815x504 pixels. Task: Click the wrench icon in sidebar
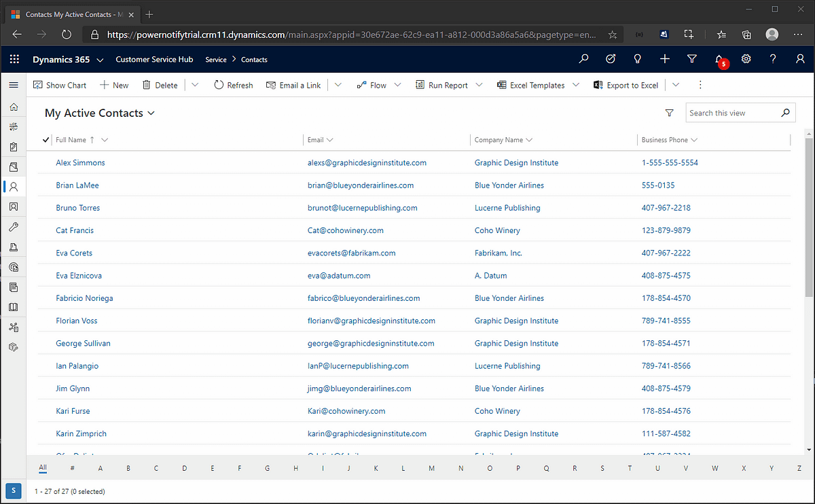click(x=14, y=227)
